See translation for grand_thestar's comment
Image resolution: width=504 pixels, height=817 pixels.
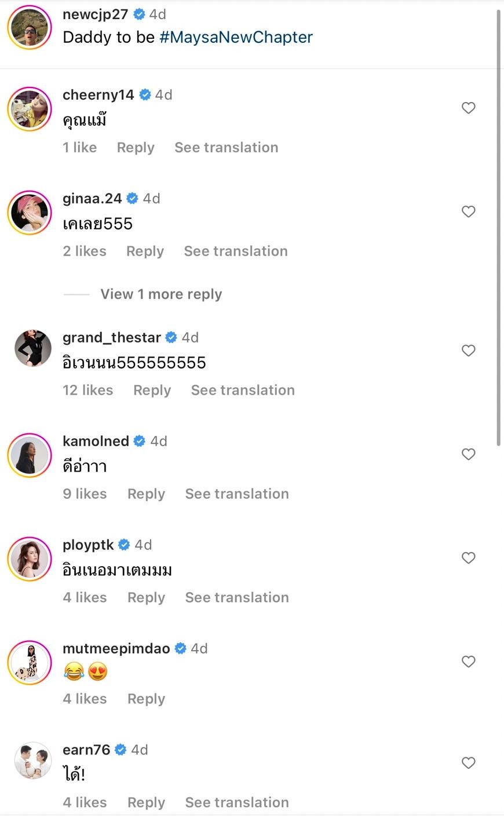coord(243,391)
